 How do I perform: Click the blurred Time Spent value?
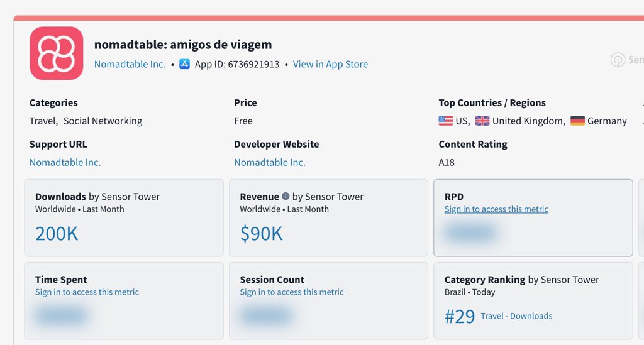[61, 316]
